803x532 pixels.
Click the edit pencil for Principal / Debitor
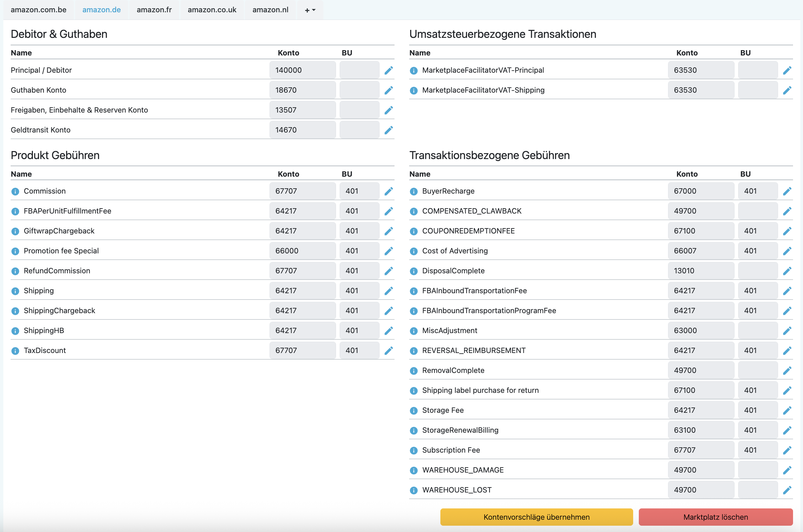(389, 70)
